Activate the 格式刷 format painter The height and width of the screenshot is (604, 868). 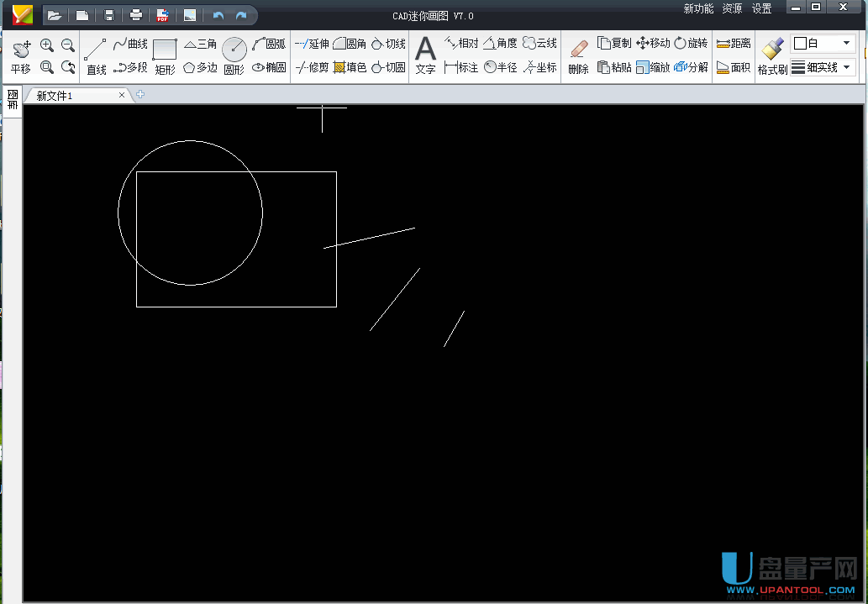click(x=773, y=56)
